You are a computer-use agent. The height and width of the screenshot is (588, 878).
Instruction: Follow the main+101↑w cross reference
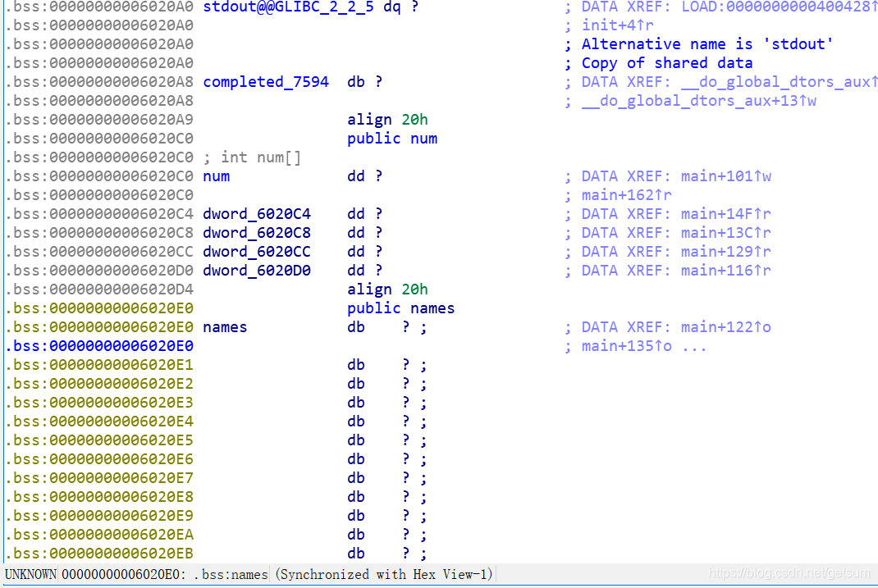click(x=725, y=176)
